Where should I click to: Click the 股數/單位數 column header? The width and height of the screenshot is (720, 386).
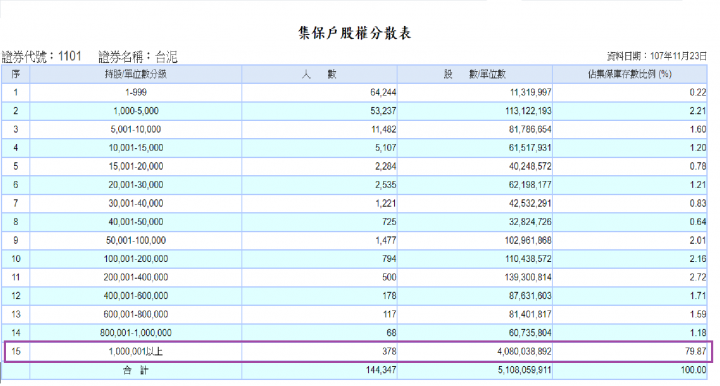click(475, 74)
